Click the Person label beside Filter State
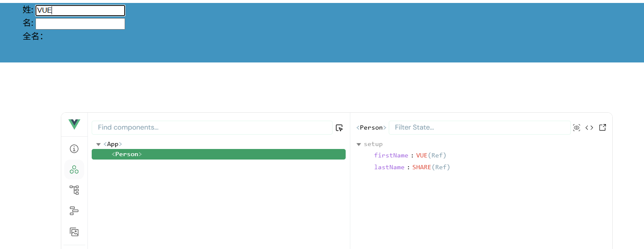This screenshot has width=644, height=249. coord(371,127)
